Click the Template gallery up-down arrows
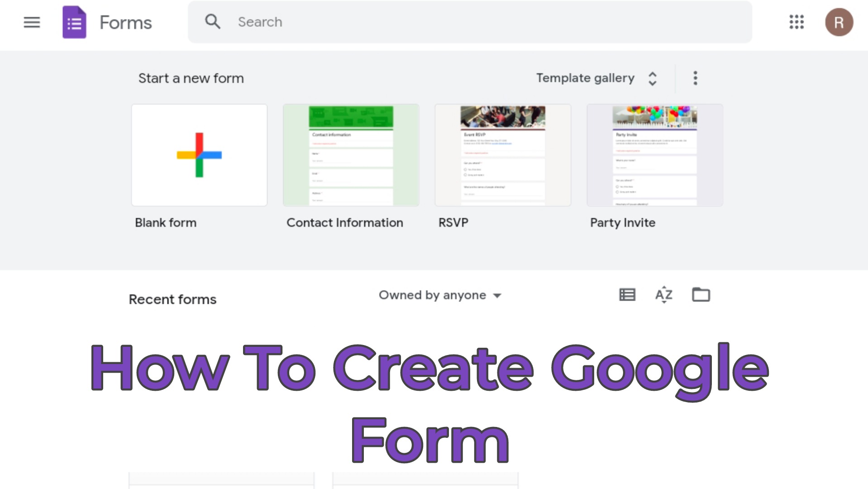The width and height of the screenshot is (868, 489). point(652,78)
